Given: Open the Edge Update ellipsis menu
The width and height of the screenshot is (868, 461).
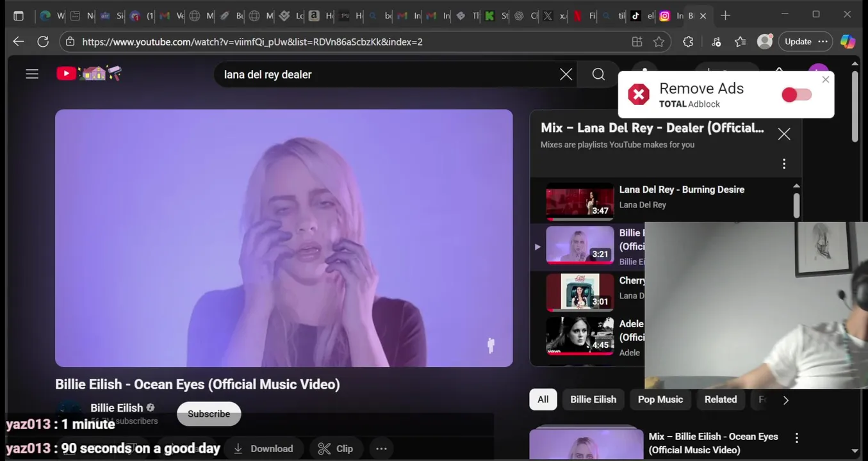Looking at the screenshot, I should click(x=824, y=42).
